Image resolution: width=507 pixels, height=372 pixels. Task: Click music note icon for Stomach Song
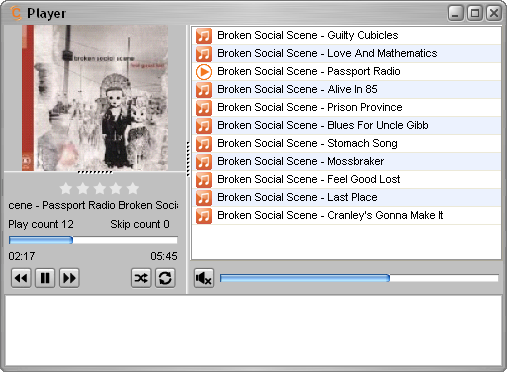pos(204,144)
